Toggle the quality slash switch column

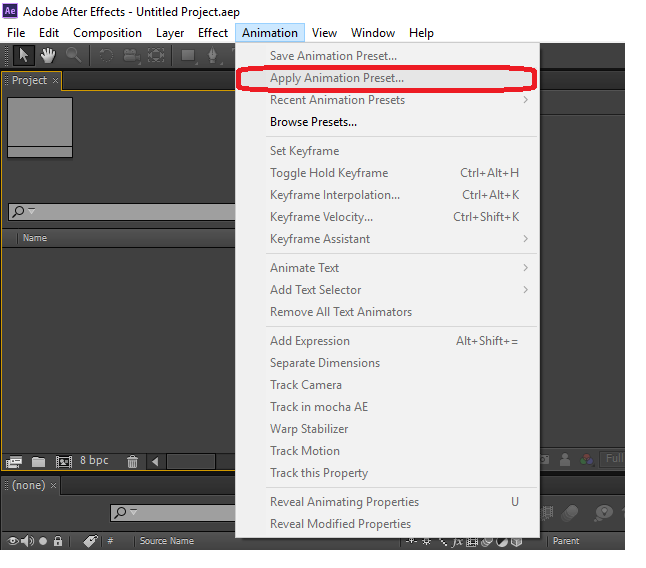pyautogui.click(x=443, y=542)
